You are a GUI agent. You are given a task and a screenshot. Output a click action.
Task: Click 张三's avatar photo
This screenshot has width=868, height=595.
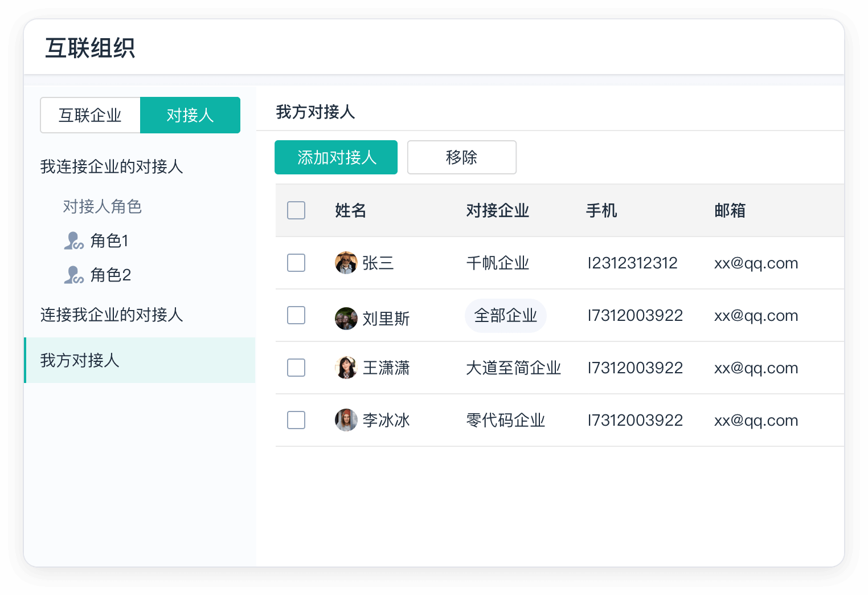[346, 263]
